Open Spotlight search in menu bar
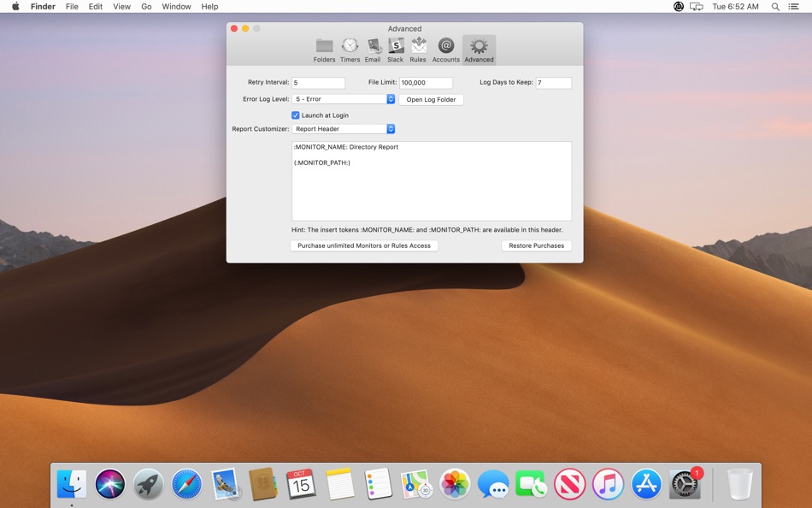Screen dimensions: 812x508 click(x=775, y=7)
